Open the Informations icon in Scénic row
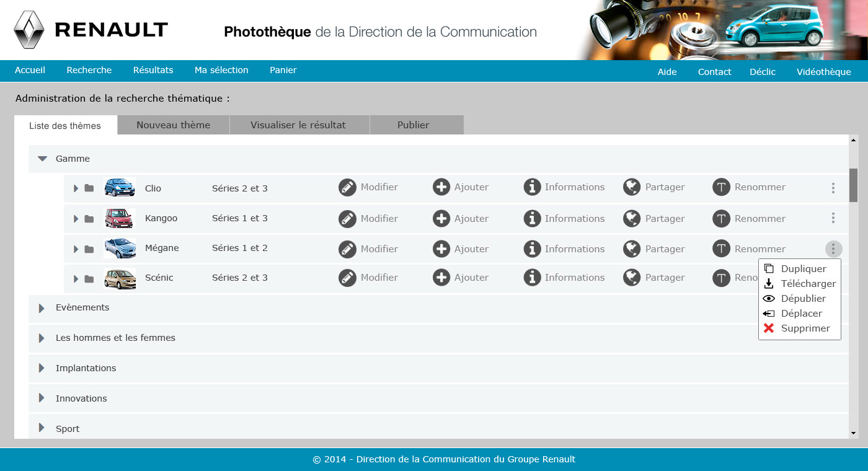The height and width of the screenshot is (471, 868). tap(532, 278)
